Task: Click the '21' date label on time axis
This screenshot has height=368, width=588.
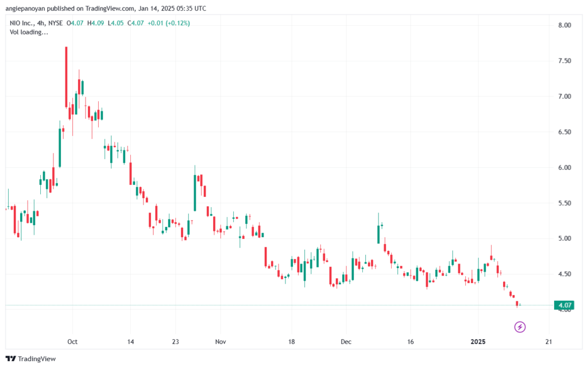Action: (548, 342)
